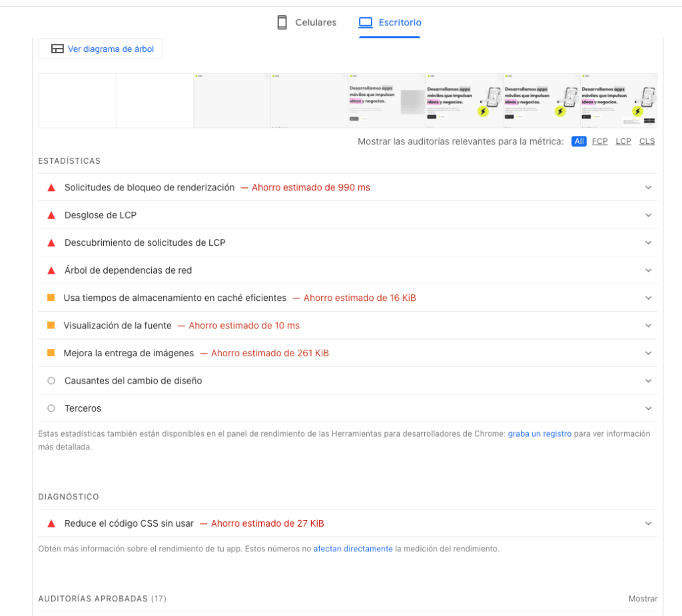The width and height of the screenshot is (682, 616).
Task: Enable the CLS metric filter
Action: tap(646, 141)
